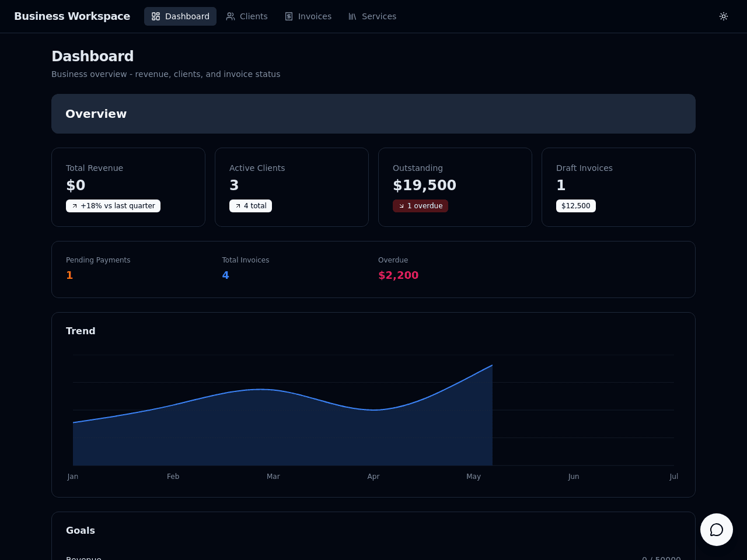Click the 'Feb' axis label

click(x=173, y=477)
